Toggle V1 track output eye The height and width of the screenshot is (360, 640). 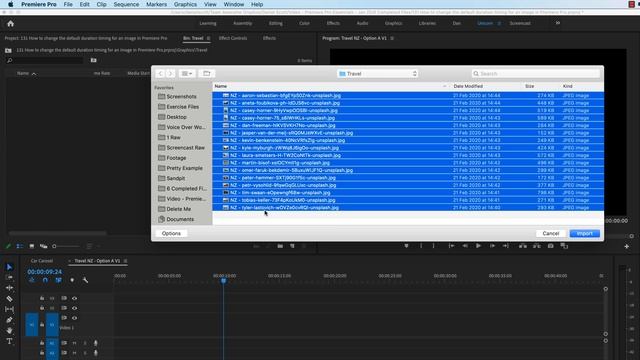point(74,318)
